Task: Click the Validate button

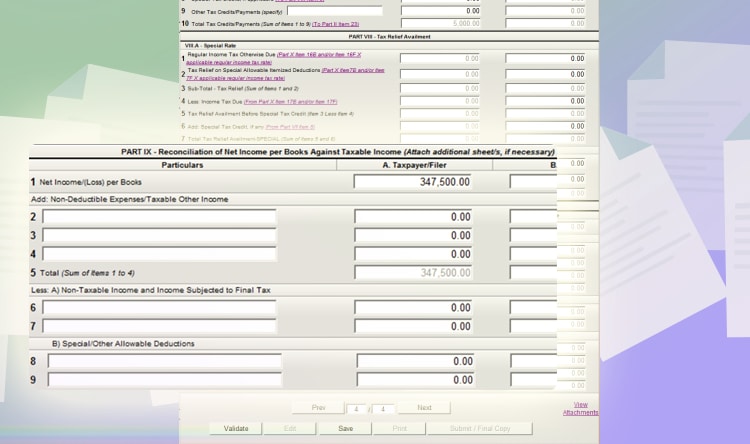Action: tap(236, 428)
